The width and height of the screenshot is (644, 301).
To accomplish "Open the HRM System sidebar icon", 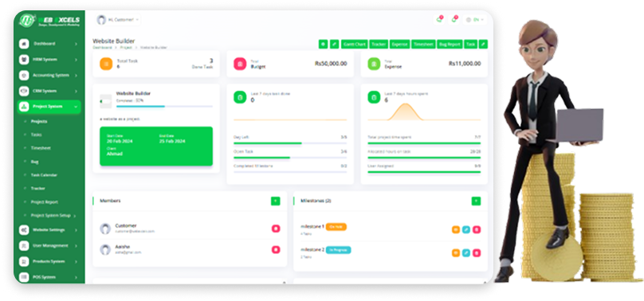I will [24, 60].
